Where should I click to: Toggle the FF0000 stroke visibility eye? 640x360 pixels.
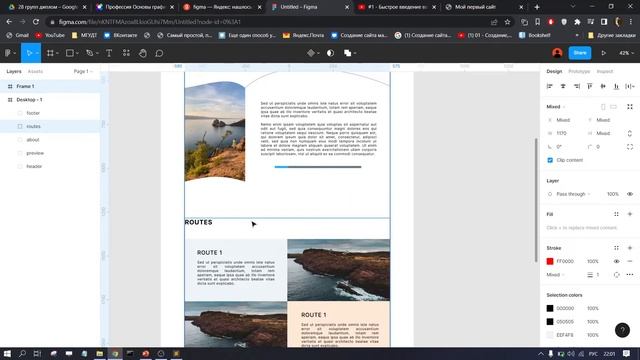pos(616,261)
